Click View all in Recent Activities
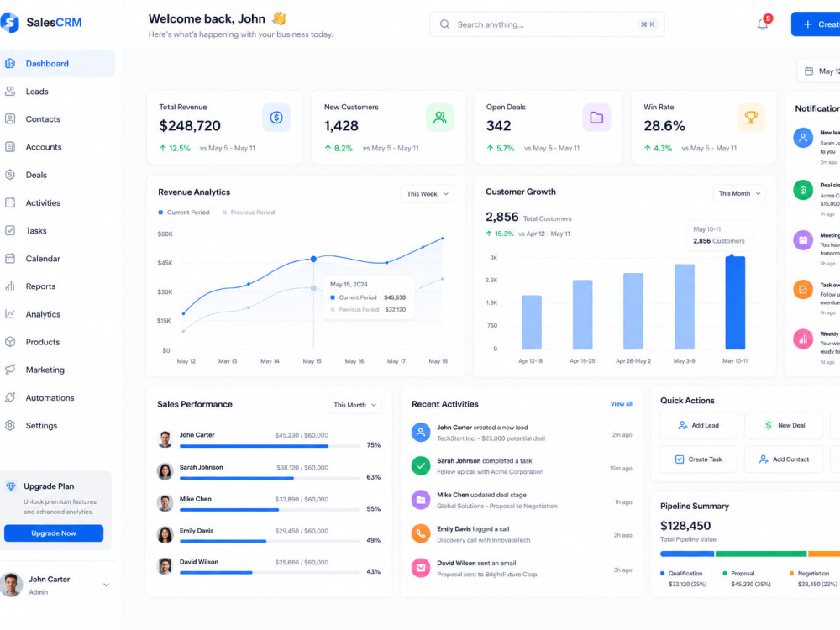 coord(621,404)
